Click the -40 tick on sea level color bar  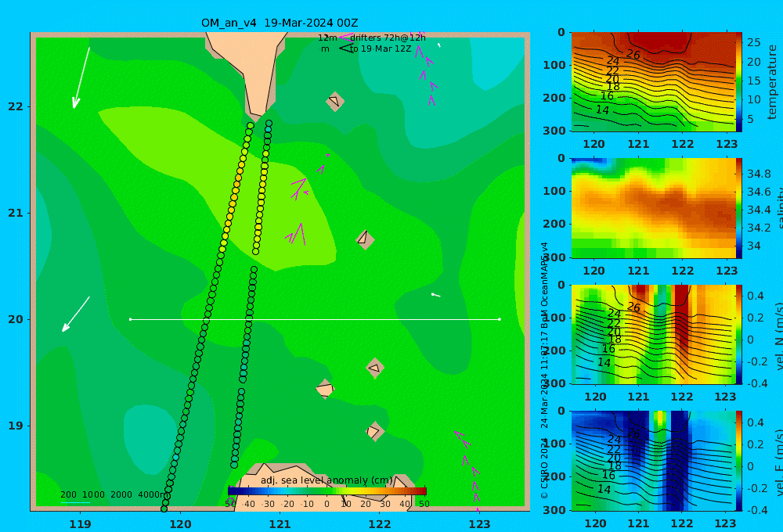click(x=248, y=504)
